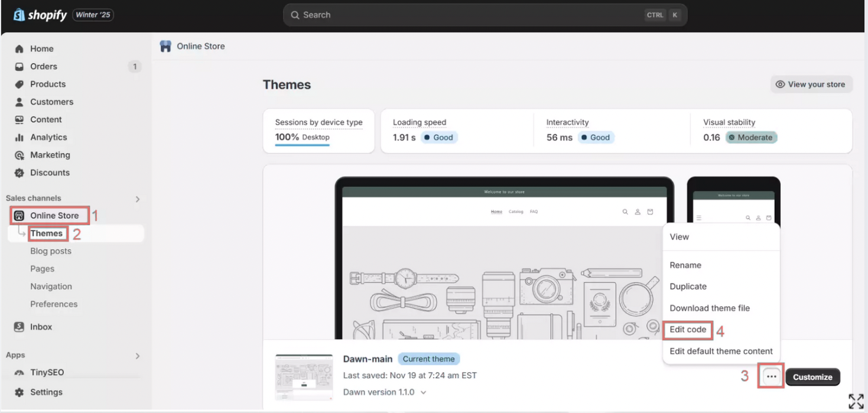Open Sessions by device type card
This screenshot has width=868, height=413.
tap(318, 131)
